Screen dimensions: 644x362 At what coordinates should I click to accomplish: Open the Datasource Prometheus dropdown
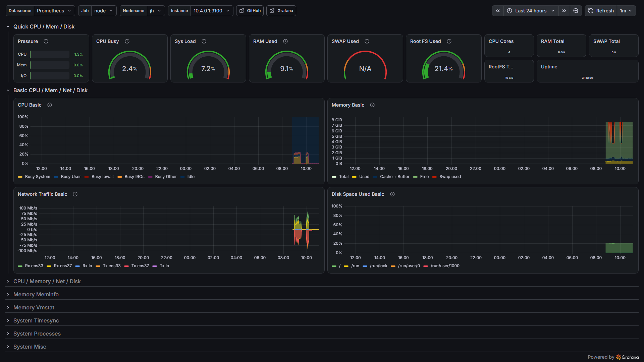point(54,11)
